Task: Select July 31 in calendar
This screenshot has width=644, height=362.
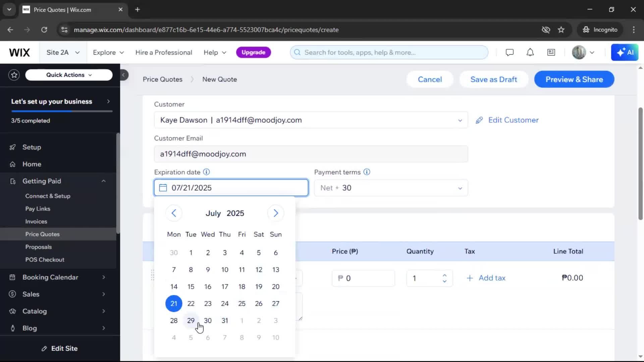Action: pyautogui.click(x=225, y=321)
